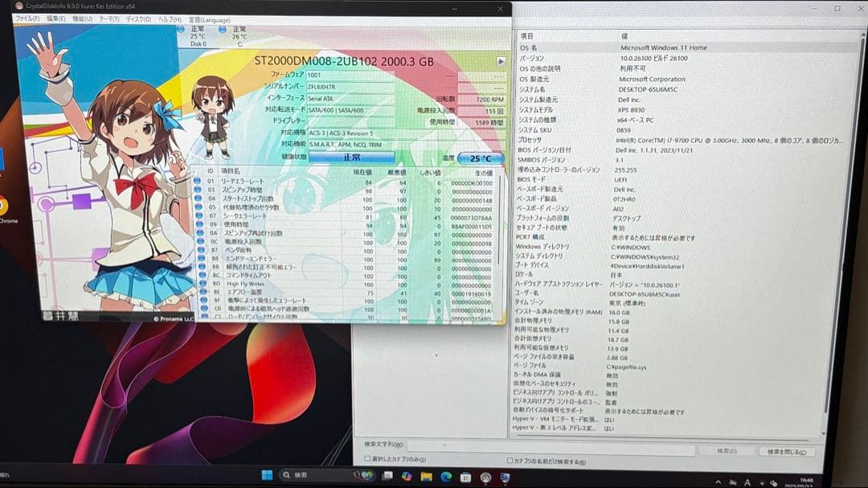
Task: Click the status dot beside リードエラーレート
Action: coord(196,180)
